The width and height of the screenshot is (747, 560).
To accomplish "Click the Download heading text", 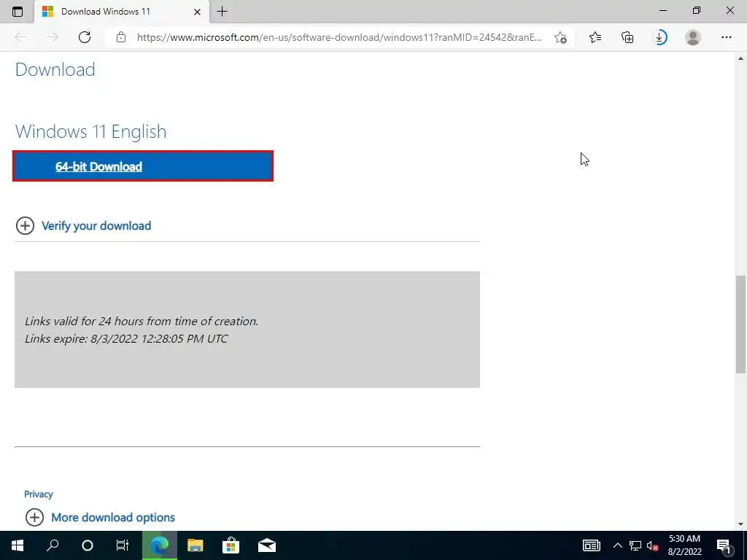I will coord(55,69).
